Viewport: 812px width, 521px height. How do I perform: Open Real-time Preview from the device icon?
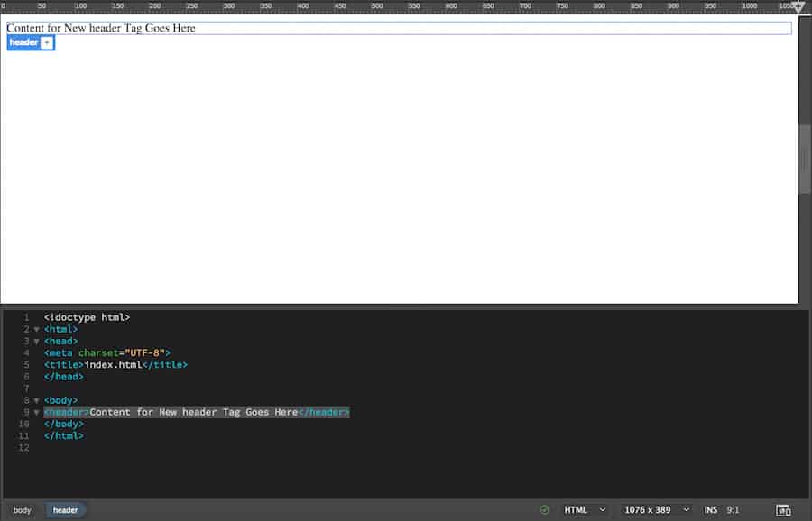click(x=783, y=509)
